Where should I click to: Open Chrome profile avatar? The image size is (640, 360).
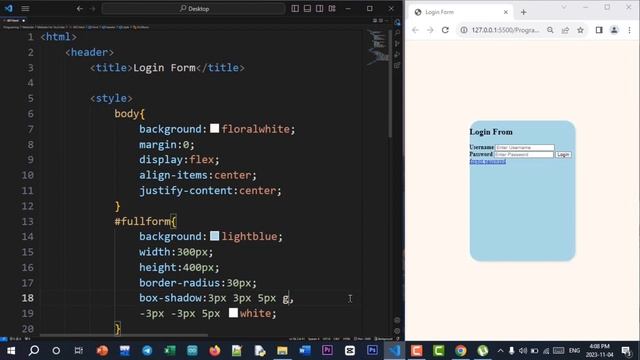[x=614, y=30]
